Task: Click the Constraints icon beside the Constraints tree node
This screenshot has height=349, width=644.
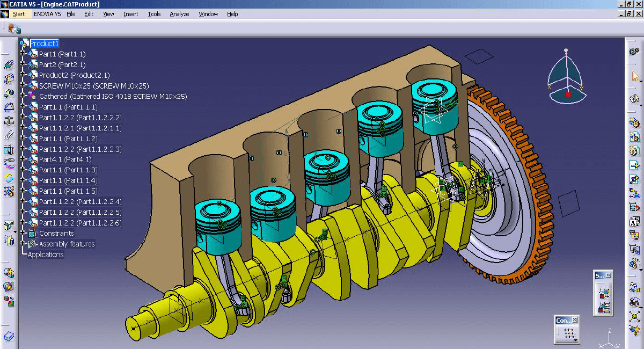Action: point(33,233)
